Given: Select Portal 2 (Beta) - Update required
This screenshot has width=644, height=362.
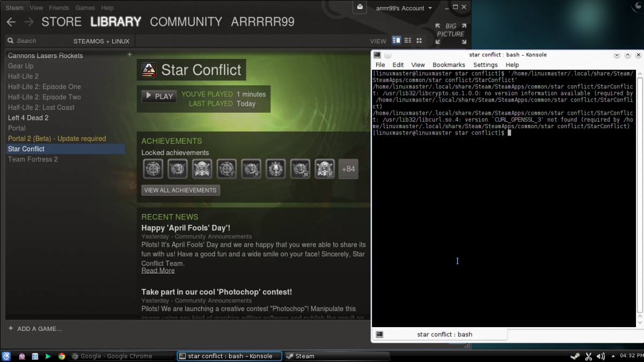Looking at the screenshot, I should 57,138.
